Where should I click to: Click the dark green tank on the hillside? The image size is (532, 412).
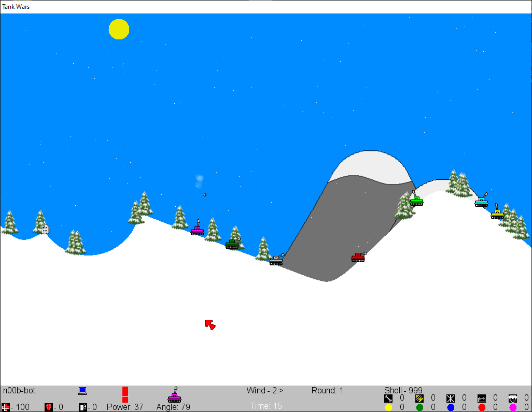click(232, 244)
